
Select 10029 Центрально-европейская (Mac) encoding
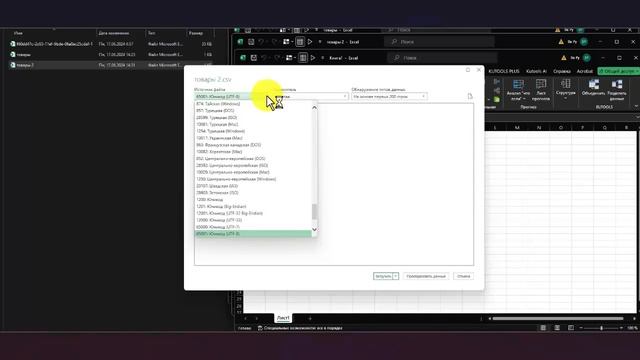[x=253, y=172]
